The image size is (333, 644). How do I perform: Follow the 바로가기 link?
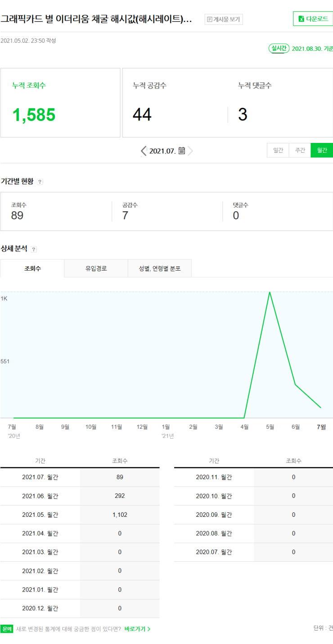click(137, 629)
